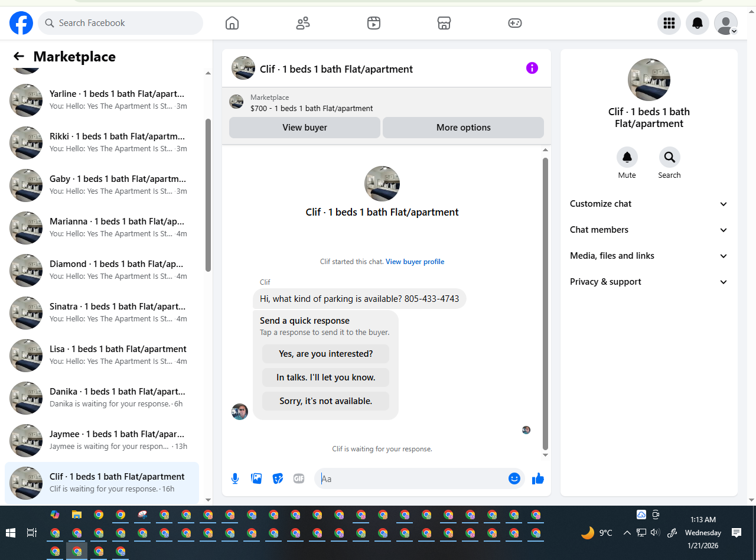Click the View buyer button
The height and width of the screenshot is (560, 756).
tap(305, 128)
